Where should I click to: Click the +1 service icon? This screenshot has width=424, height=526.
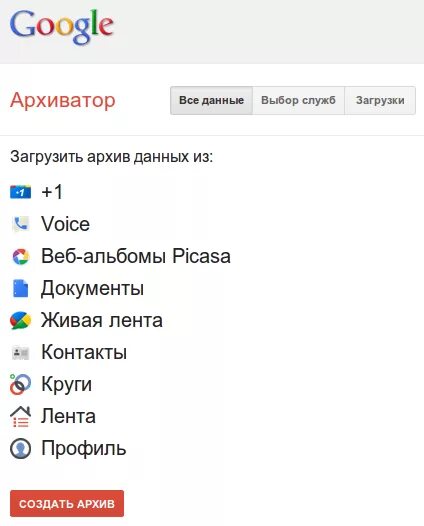point(20,192)
